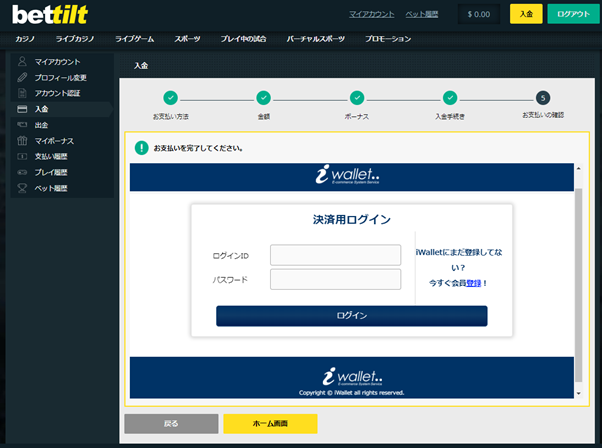The width and height of the screenshot is (602, 448).
Task: Click the profile edit pencil icon
Action: coord(22,77)
